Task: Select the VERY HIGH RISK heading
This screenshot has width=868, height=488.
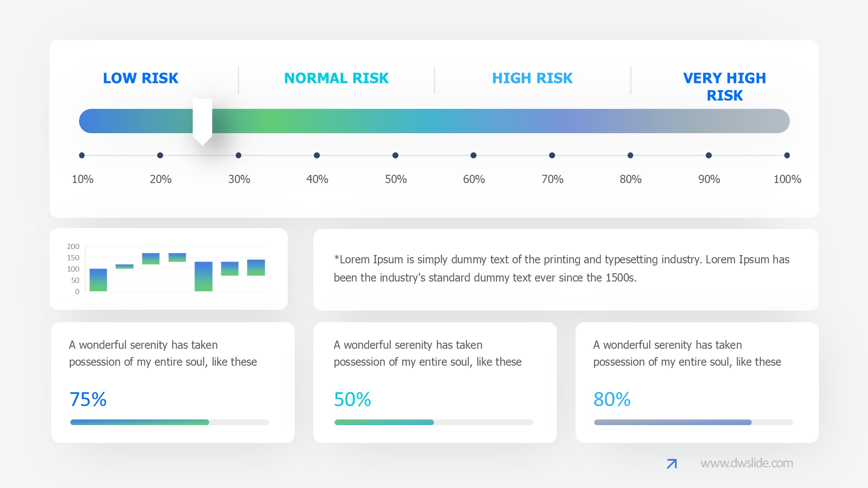Action: pos(724,86)
